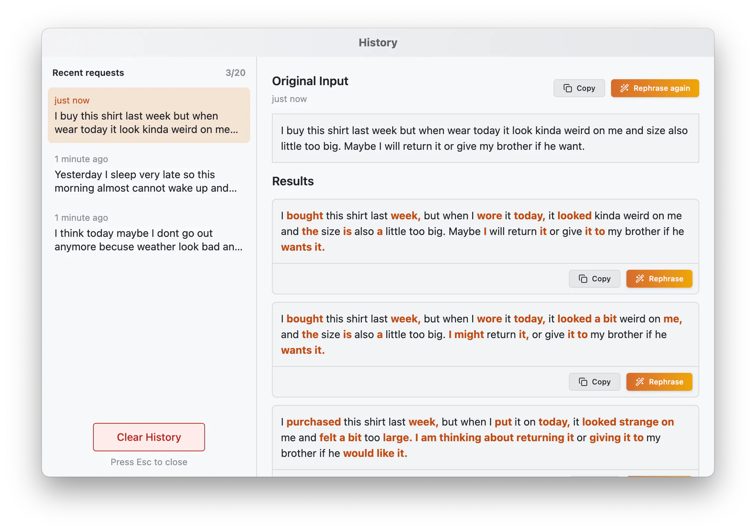This screenshot has width=756, height=532.
Task: Click the magic wand icon on Rephrase again
Action: (625, 88)
